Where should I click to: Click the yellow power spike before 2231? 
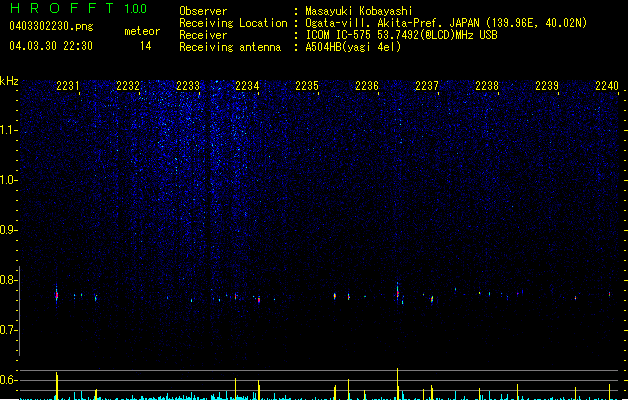57,386
